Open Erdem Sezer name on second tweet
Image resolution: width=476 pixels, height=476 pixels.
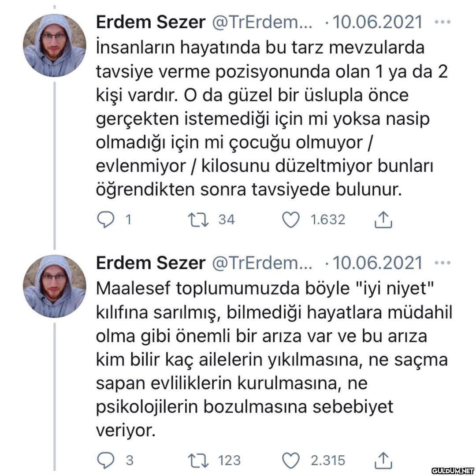point(150,263)
